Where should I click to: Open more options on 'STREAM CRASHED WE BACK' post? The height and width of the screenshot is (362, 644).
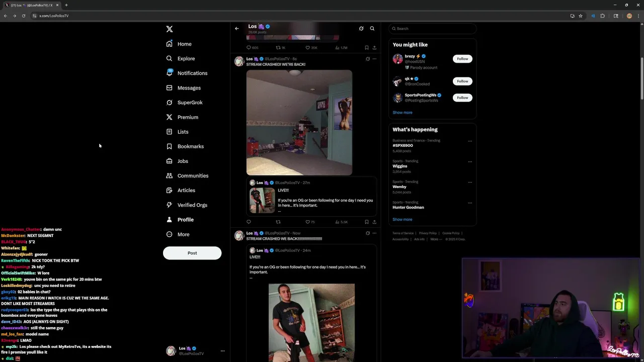pyautogui.click(x=374, y=233)
